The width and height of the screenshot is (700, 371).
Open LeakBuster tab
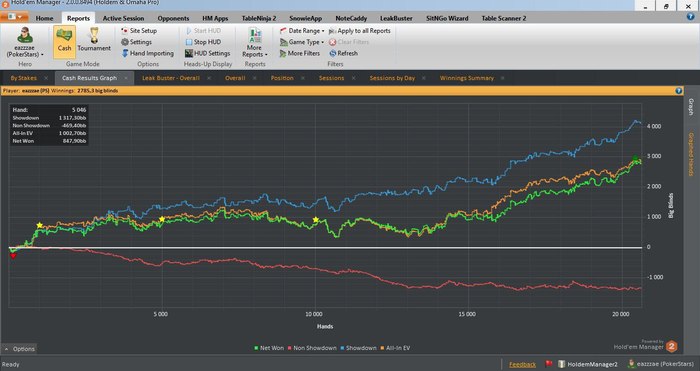pyautogui.click(x=396, y=18)
